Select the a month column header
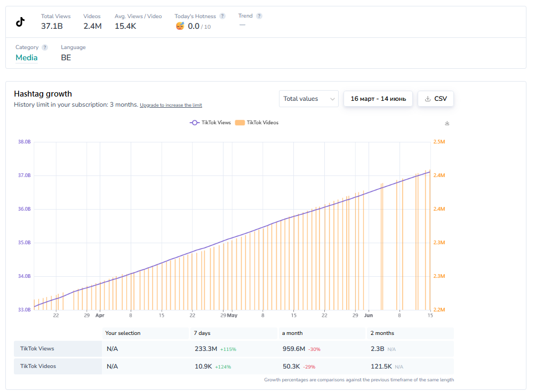This screenshot has height=392, width=535. pos(292,333)
